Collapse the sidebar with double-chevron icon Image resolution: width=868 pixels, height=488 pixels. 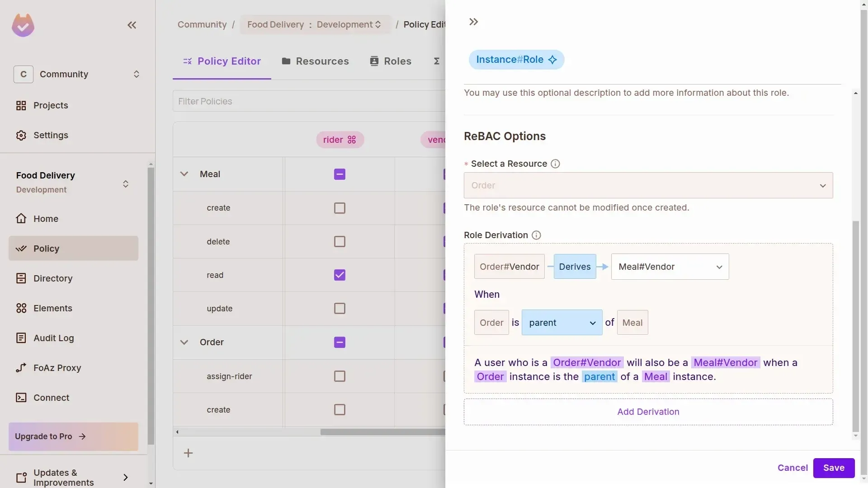tap(132, 25)
